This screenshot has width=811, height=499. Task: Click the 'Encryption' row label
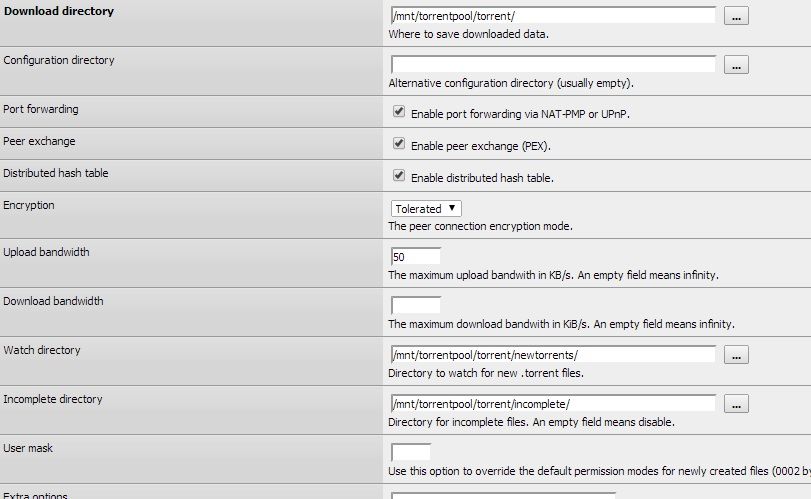tap(28, 205)
